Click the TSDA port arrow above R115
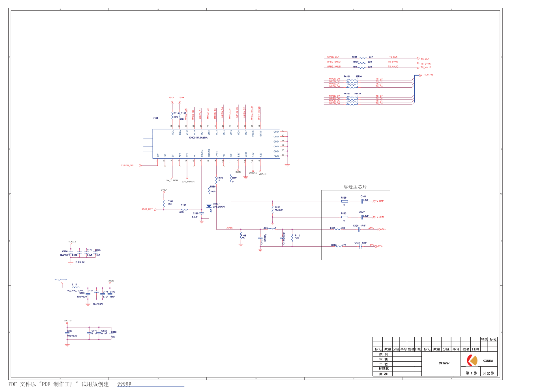The image size is (554, 392). 180,102
